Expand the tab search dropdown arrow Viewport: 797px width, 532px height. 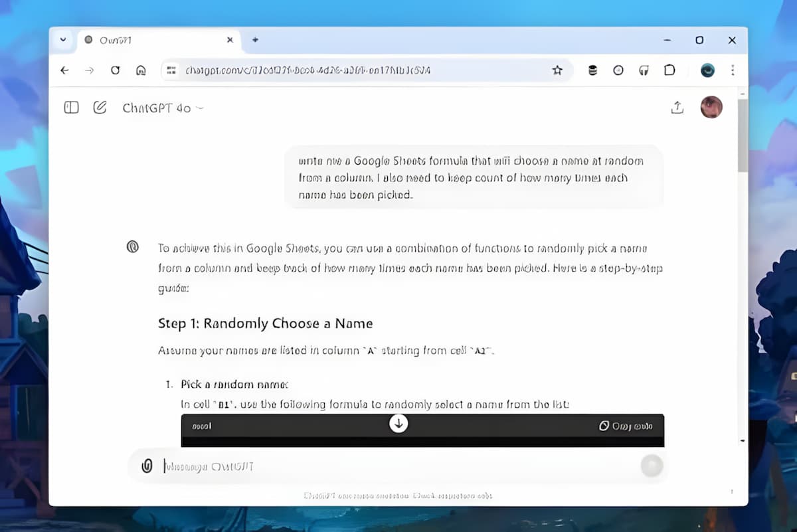pyautogui.click(x=63, y=40)
